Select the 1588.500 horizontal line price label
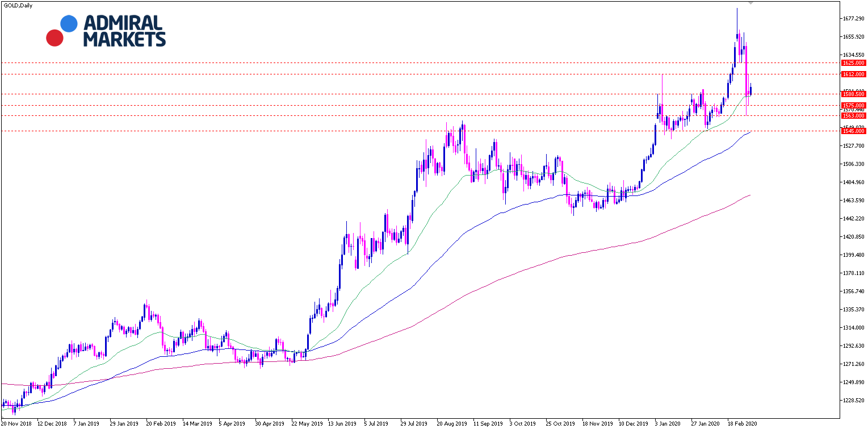868x429 pixels. (x=854, y=94)
